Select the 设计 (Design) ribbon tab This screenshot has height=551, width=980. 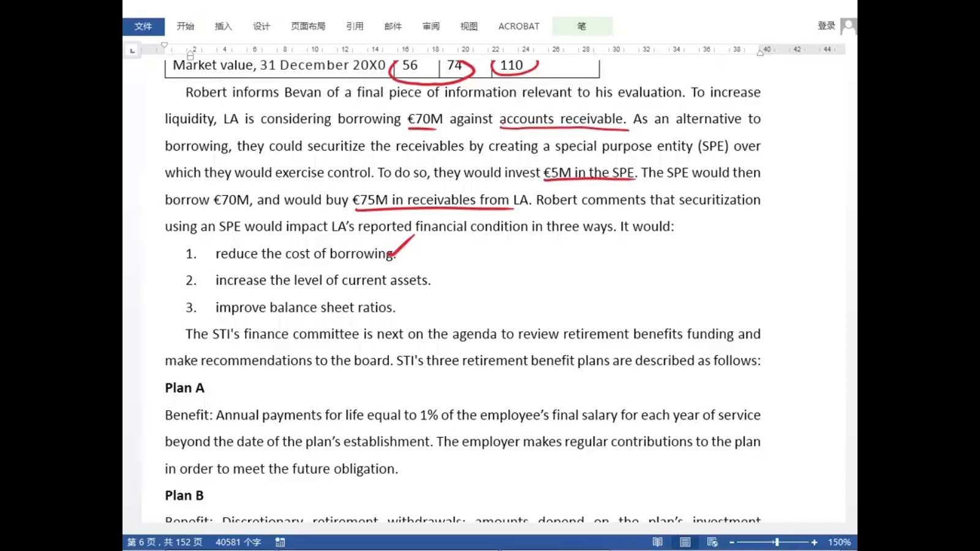[262, 26]
